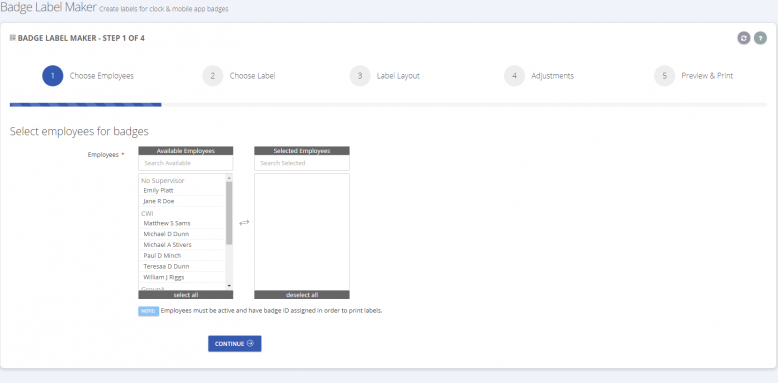
Task: Click the Continue button
Action: [x=235, y=343]
